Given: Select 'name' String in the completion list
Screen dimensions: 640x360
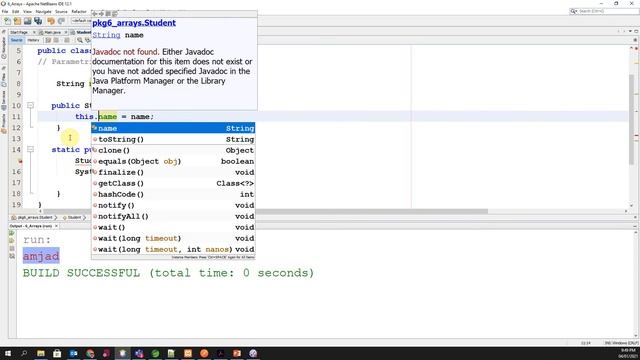Looking at the screenshot, I should (173, 128).
